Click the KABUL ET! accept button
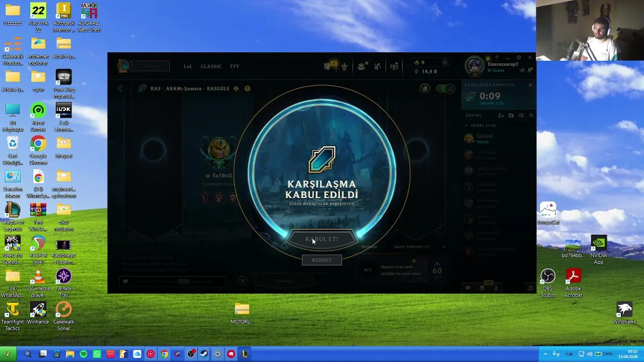This screenshot has width=644, height=362. [322, 239]
